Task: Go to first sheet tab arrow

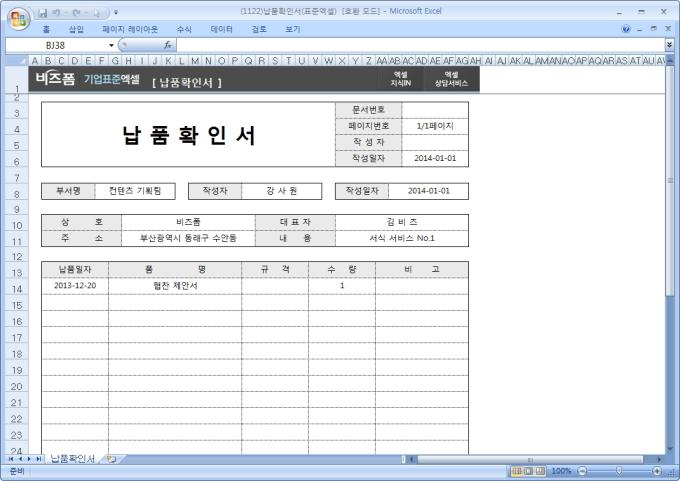Action: pyautogui.click(x=11, y=459)
